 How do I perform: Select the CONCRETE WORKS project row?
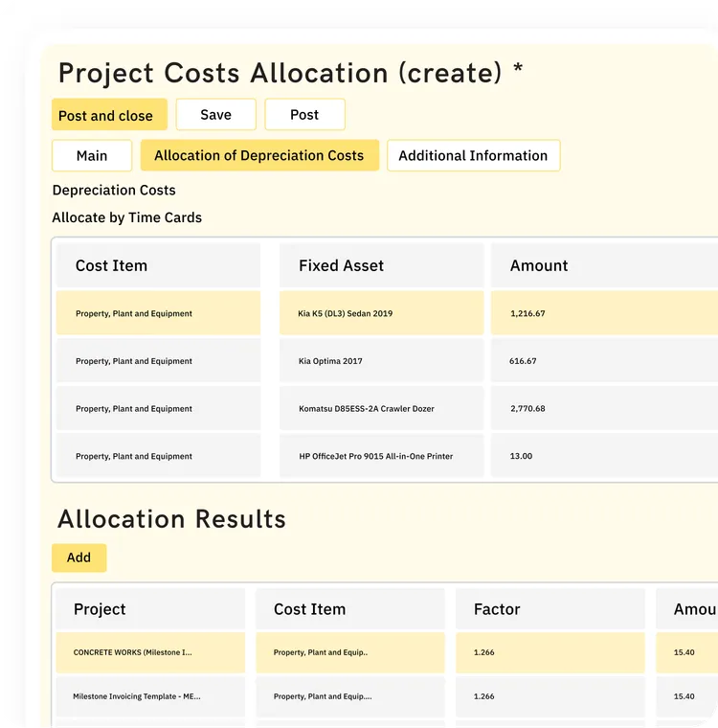click(x=150, y=652)
